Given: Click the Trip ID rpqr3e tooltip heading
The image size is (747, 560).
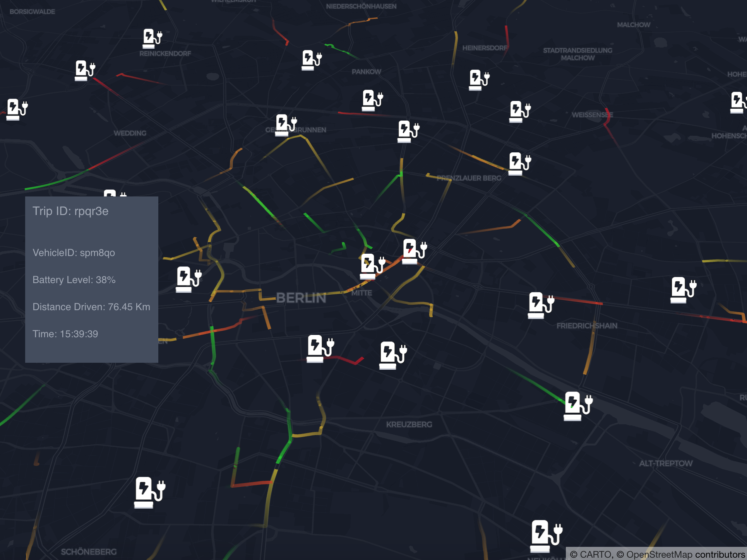Looking at the screenshot, I should point(70,211).
